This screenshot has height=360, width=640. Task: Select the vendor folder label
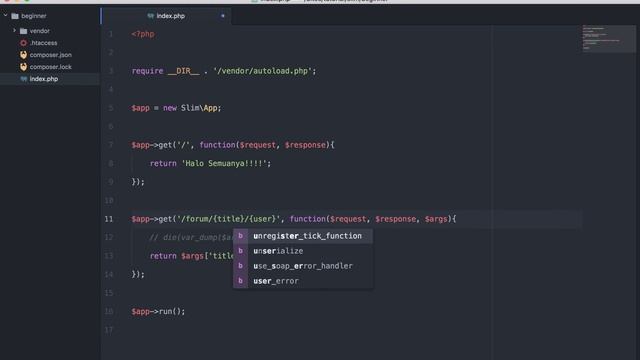coord(40,31)
